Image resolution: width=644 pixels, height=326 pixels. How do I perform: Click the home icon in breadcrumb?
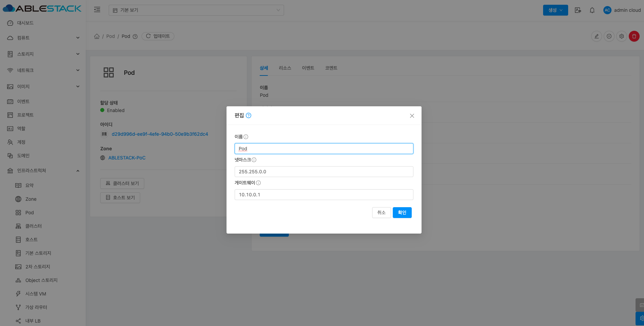[97, 36]
